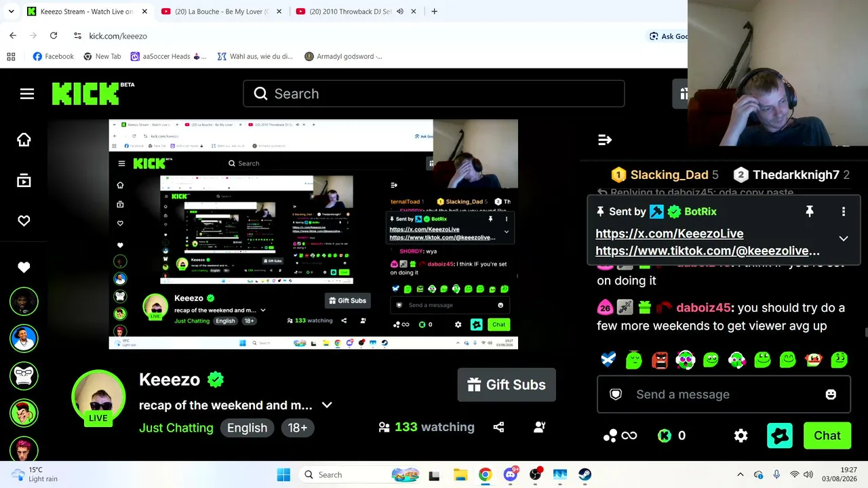Viewport: 868px width, 488px height.
Task: Click Slacking_Dad in top gifters
Action: [669, 175]
